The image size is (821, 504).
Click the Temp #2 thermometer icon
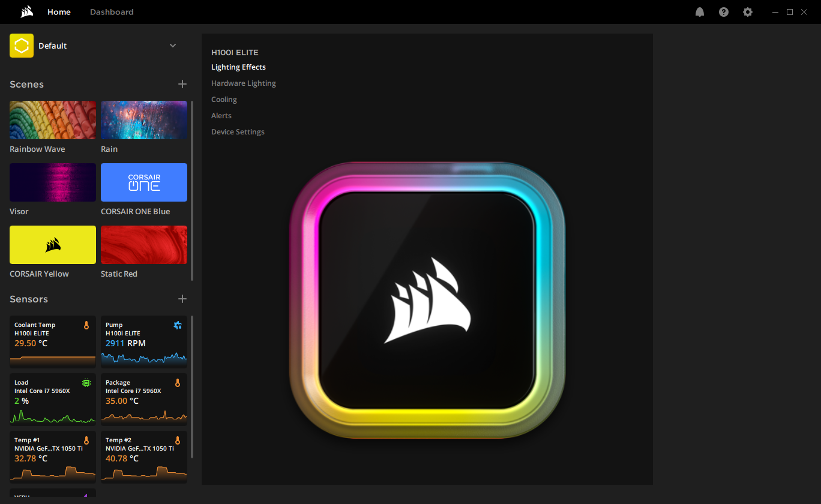point(178,440)
